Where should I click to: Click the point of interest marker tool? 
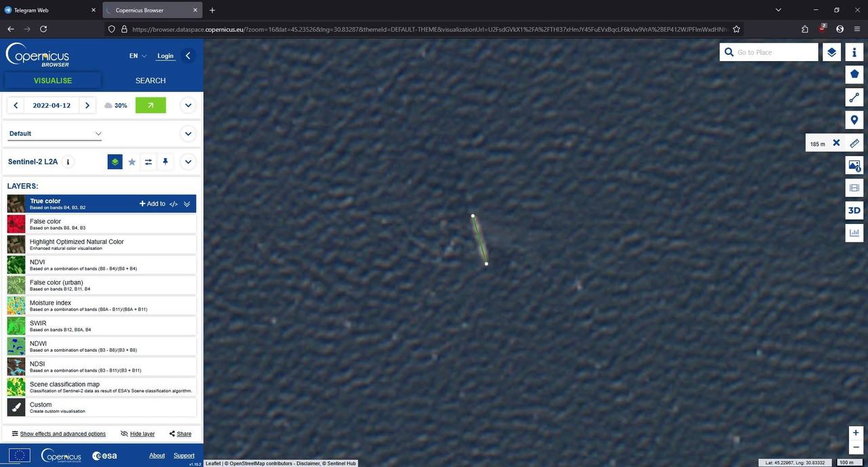tap(854, 121)
